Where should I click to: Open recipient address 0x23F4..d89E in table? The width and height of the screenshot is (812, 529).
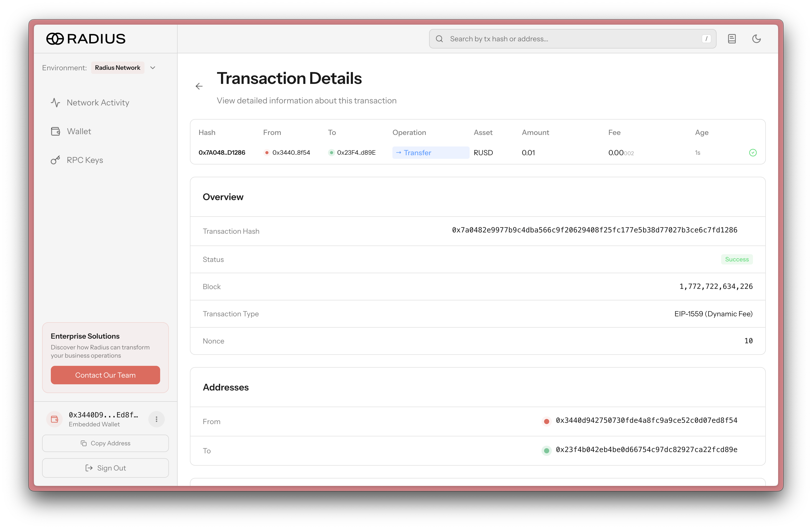click(356, 152)
